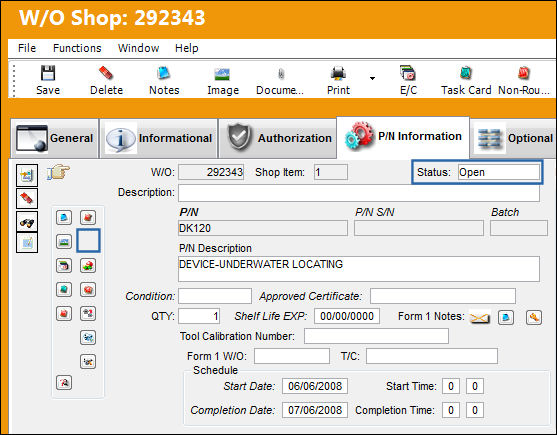Click the red PDF-style button at the grid bottom

[64, 382]
